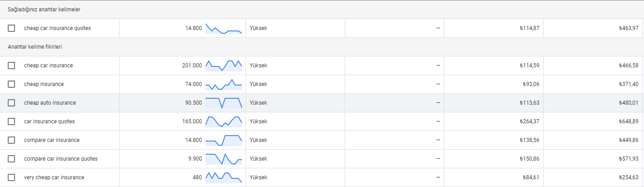Select the ₺449,86 bid value
Screen dimensions: 644x187
point(629,140)
